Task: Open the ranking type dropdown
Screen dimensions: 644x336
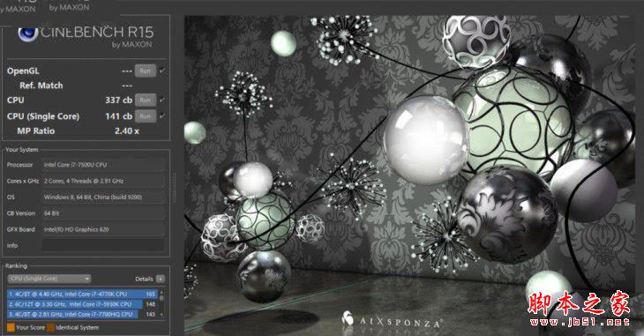Action: tap(49, 279)
